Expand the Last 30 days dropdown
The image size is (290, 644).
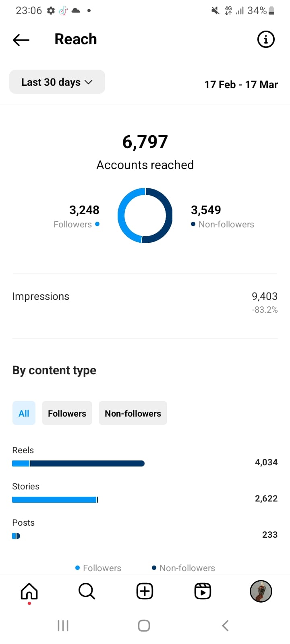coord(57,82)
